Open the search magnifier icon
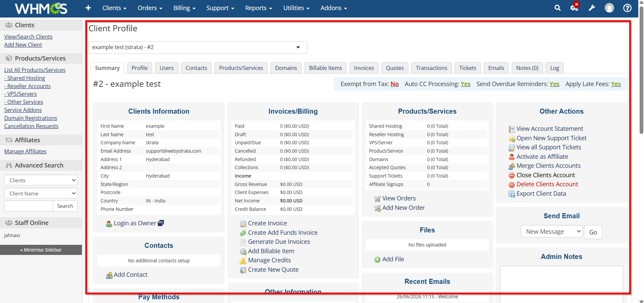This screenshot has height=303, width=644. tap(557, 8)
